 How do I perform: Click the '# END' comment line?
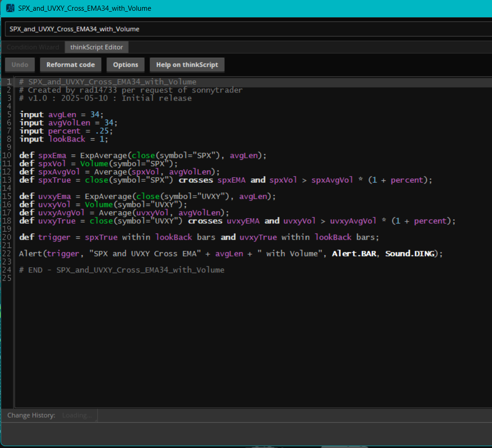coord(122,270)
